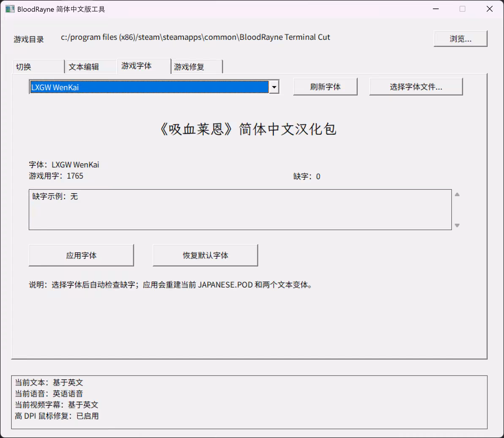Screen dimensions: 504x438
Task: Switch to the 文本编辑 tab
Action: pos(90,67)
